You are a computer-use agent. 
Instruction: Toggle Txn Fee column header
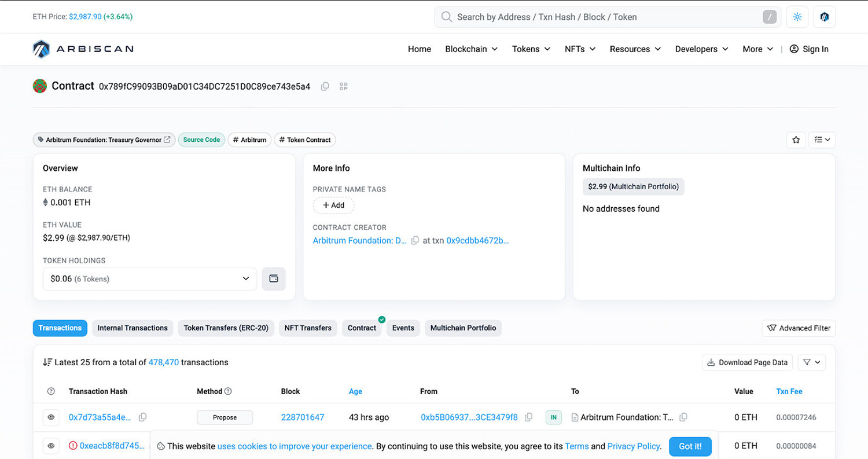coord(789,391)
